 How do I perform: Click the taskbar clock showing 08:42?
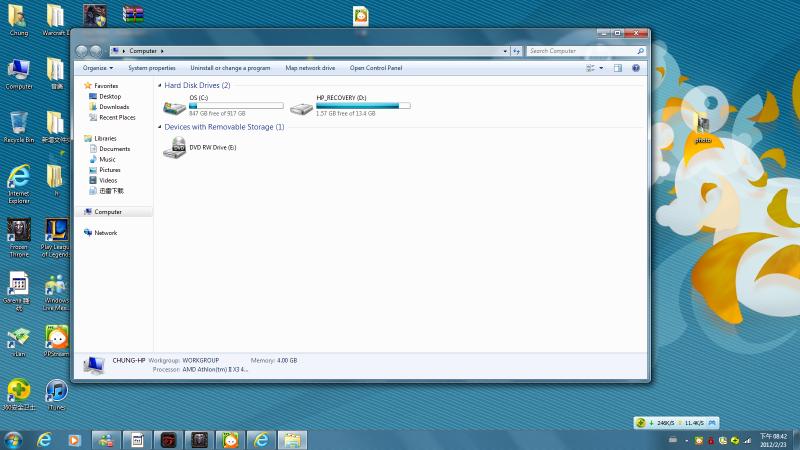pyautogui.click(x=773, y=440)
